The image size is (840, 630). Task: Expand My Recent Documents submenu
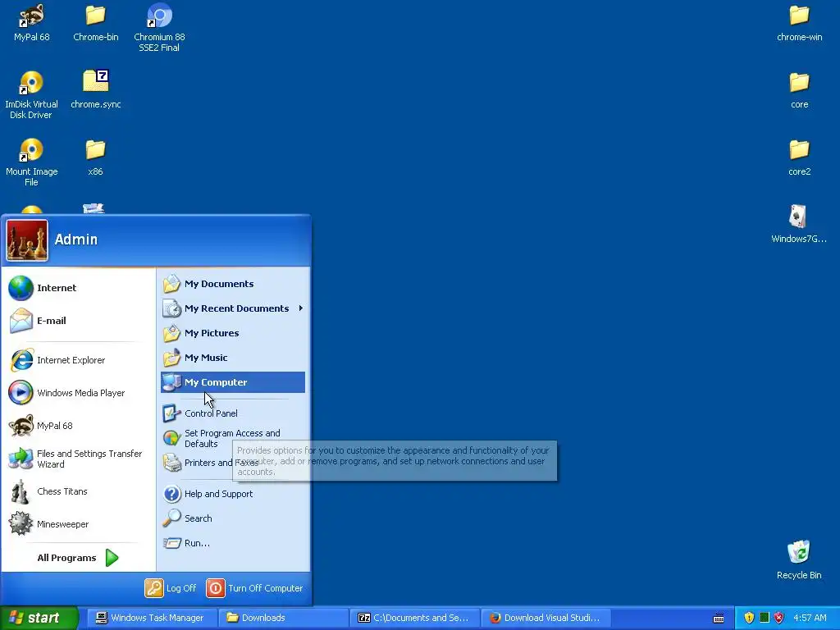point(233,308)
